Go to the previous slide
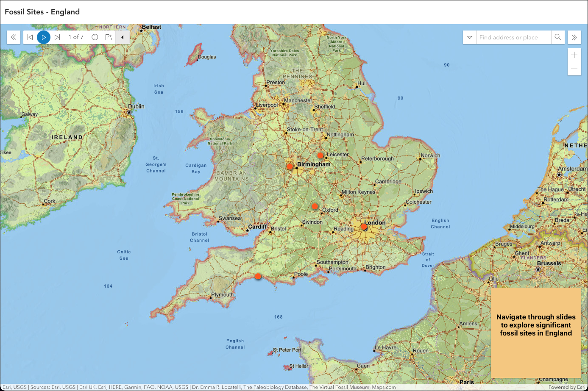The width and height of the screenshot is (588, 391). click(30, 37)
